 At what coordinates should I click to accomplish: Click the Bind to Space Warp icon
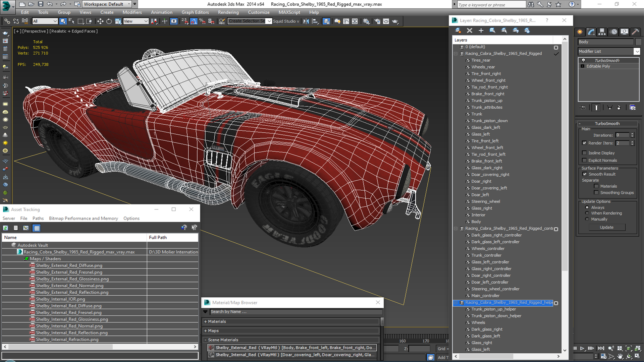(x=25, y=21)
